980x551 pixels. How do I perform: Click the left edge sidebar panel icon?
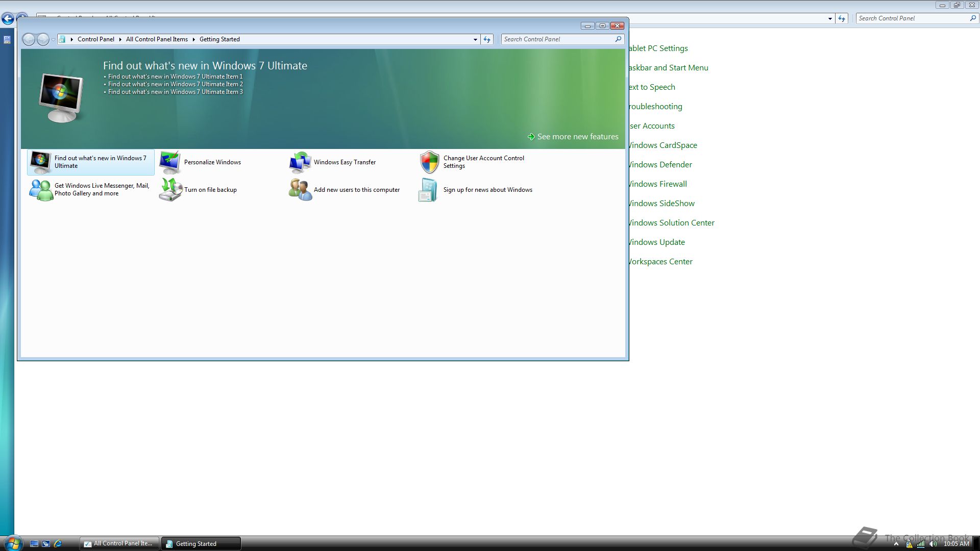coord(7,40)
